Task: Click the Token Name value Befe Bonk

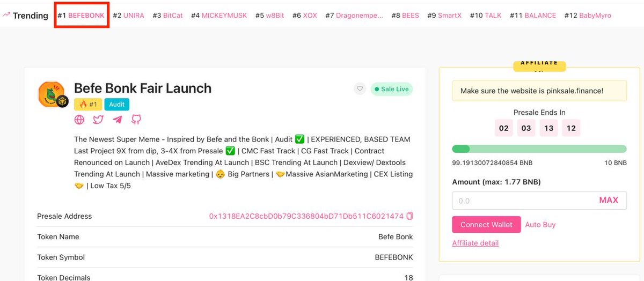Action: pyautogui.click(x=396, y=236)
